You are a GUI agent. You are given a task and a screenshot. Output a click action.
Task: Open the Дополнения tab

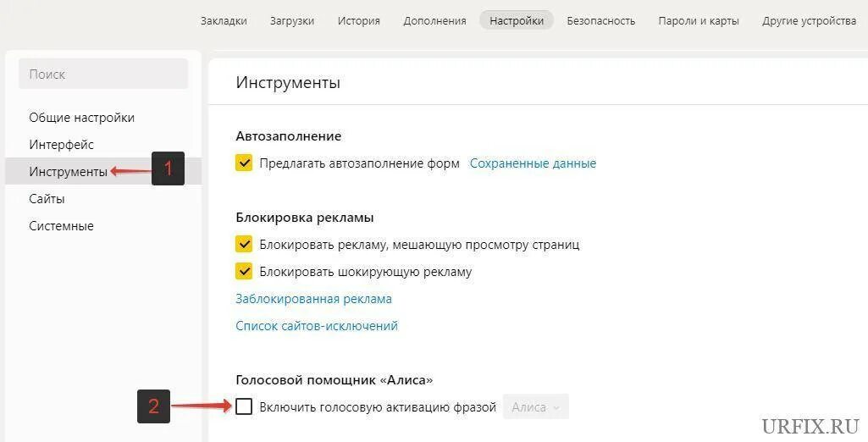(x=434, y=21)
